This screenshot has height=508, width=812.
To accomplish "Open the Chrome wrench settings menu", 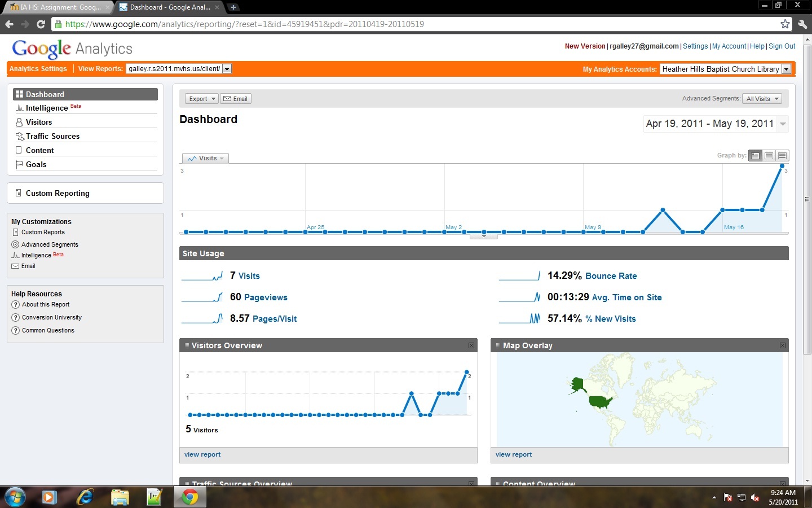I will pyautogui.click(x=802, y=24).
